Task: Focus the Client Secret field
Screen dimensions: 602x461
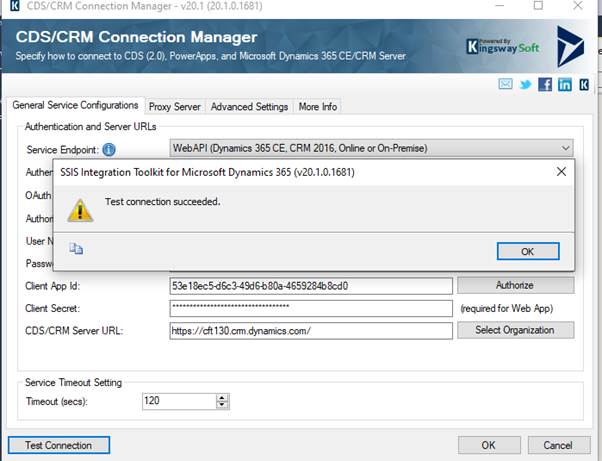Action: pyautogui.click(x=311, y=308)
